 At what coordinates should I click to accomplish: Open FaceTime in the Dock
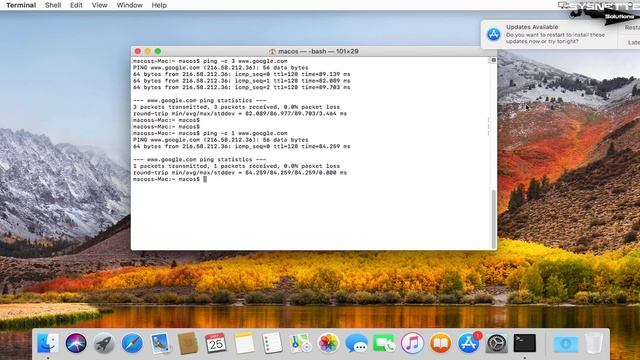(x=384, y=343)
